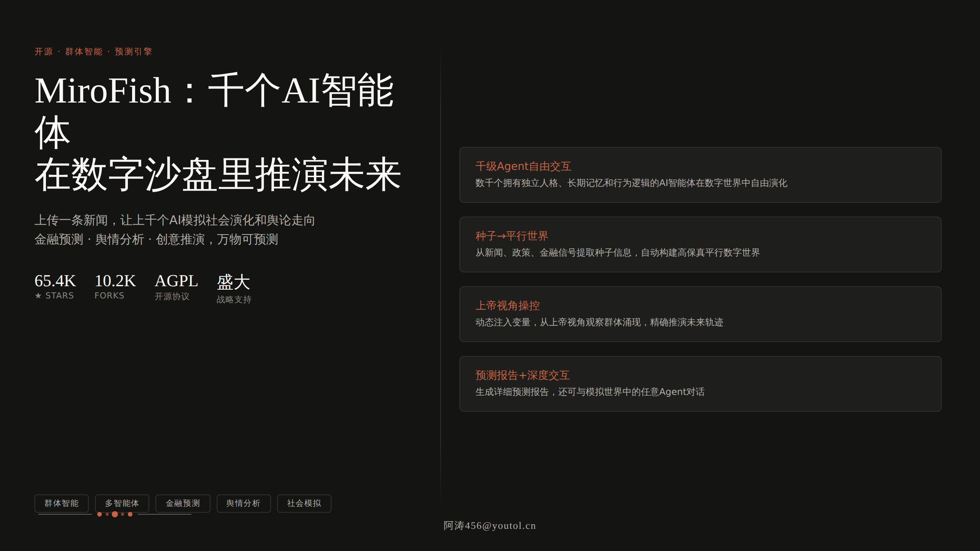Click the 多智能体 tag button
This screenshot has height=551, width=980.
tap(122, 503)
